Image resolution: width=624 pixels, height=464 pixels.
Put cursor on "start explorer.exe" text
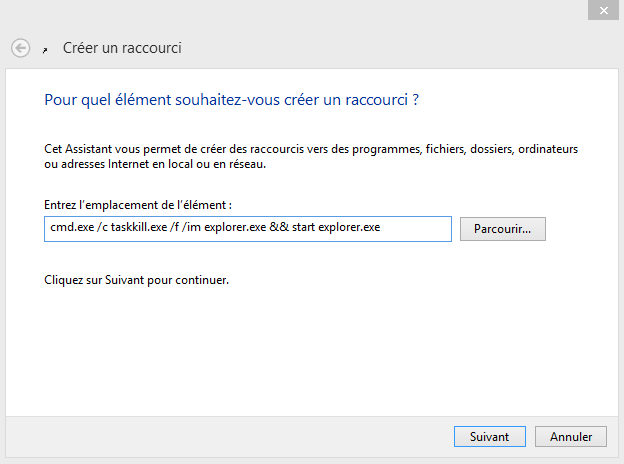(336, 227)
